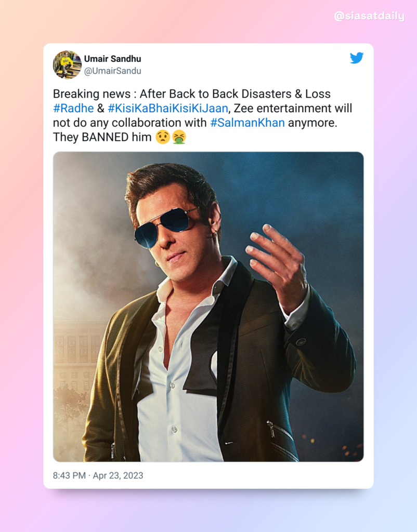Image resolution: width=417 pixels, height=532 pixels.
Task: Click the blue Twitter bird logo
Action: click(x=357, y=58)
